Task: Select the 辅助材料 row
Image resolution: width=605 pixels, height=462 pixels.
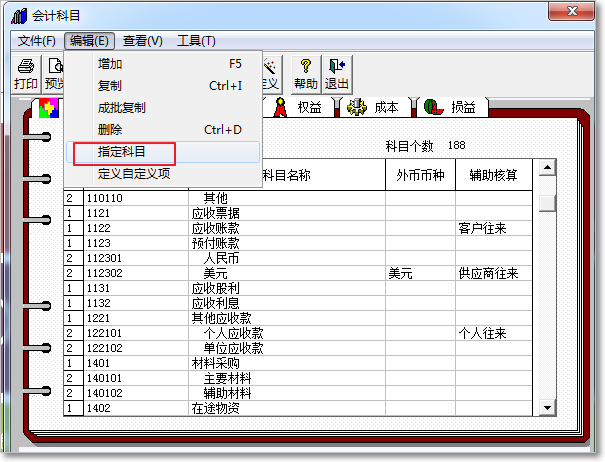Action: 298,393
